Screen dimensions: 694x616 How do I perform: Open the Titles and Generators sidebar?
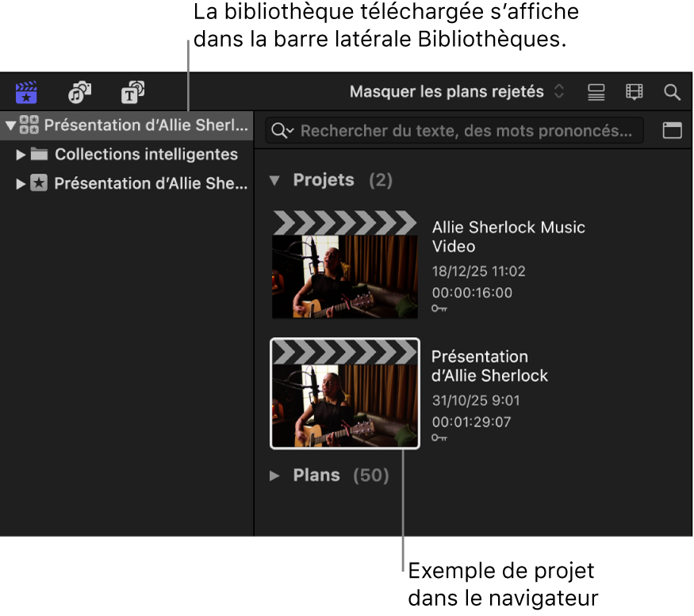coord(132,92)
